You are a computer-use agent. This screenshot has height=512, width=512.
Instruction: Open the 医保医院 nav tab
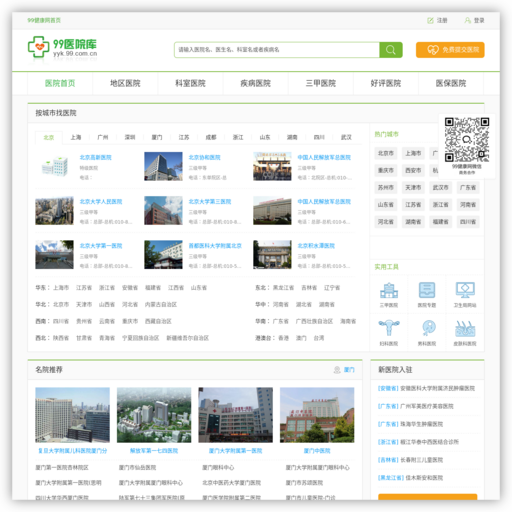coord(451,83)
